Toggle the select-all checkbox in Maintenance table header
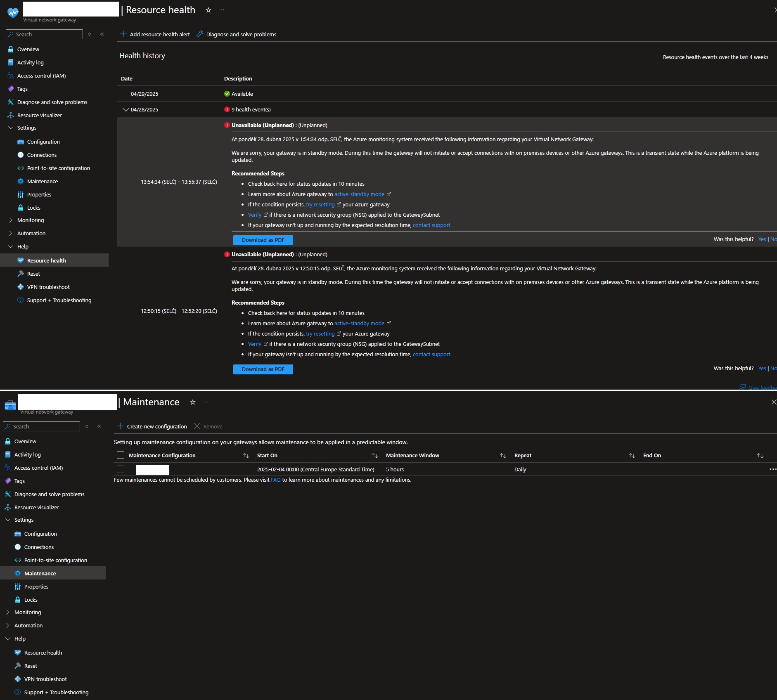Image resolution: width=777 pixels, height=700 pixels. point(121,455)
